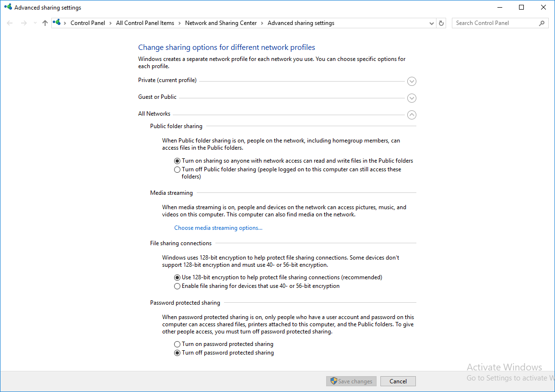Open Choose media streaming options link

pos(218,228)
